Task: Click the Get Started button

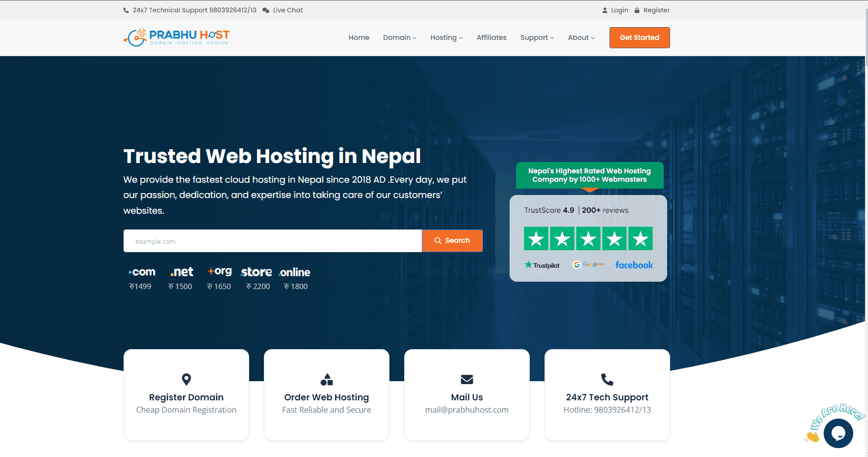Action: [640, 37]
